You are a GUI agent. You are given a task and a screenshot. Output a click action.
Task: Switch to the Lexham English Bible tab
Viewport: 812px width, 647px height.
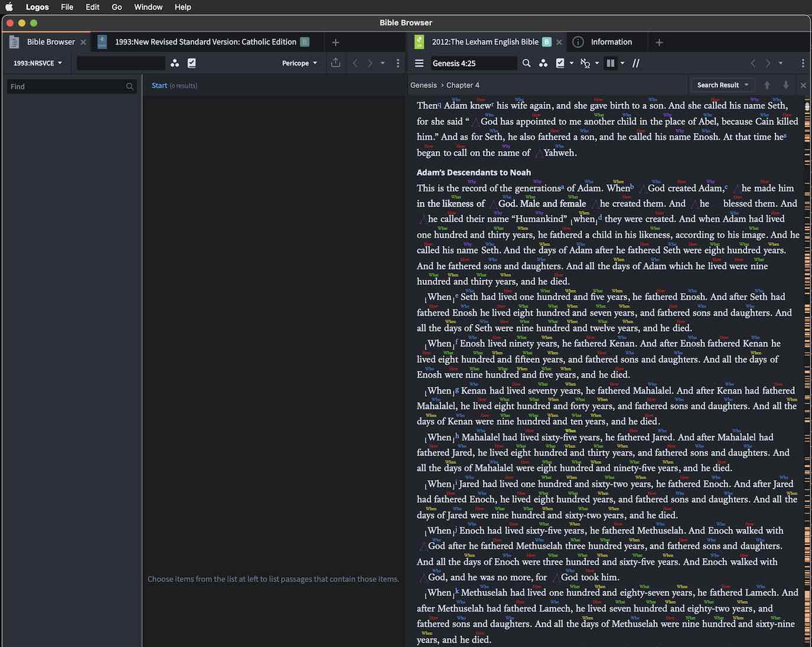coord(485,42)
